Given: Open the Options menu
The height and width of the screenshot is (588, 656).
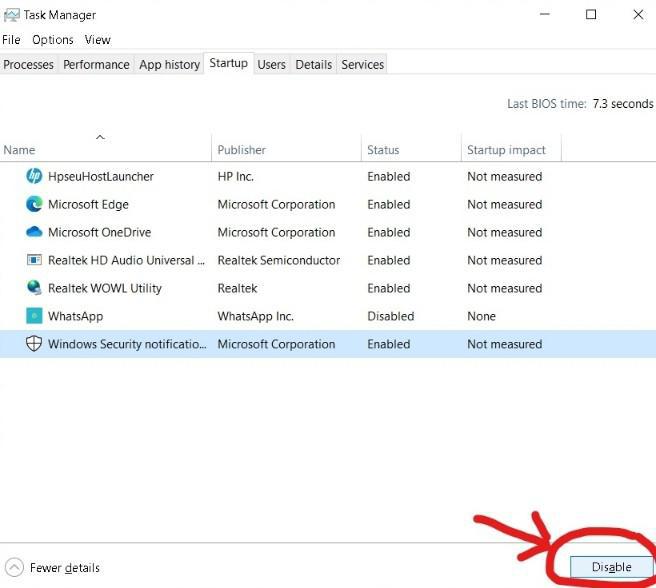Looking at the screenshot, I should [x=53, y=40].
